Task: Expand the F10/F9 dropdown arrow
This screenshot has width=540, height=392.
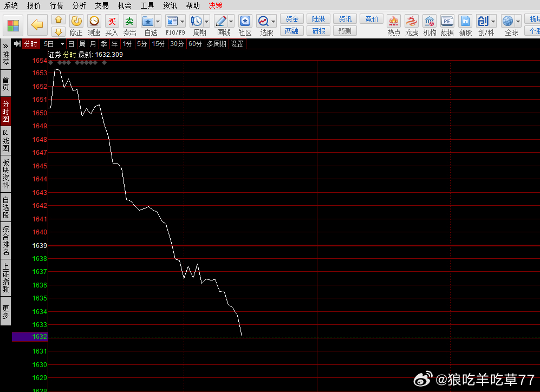Action: click(182, 21)
